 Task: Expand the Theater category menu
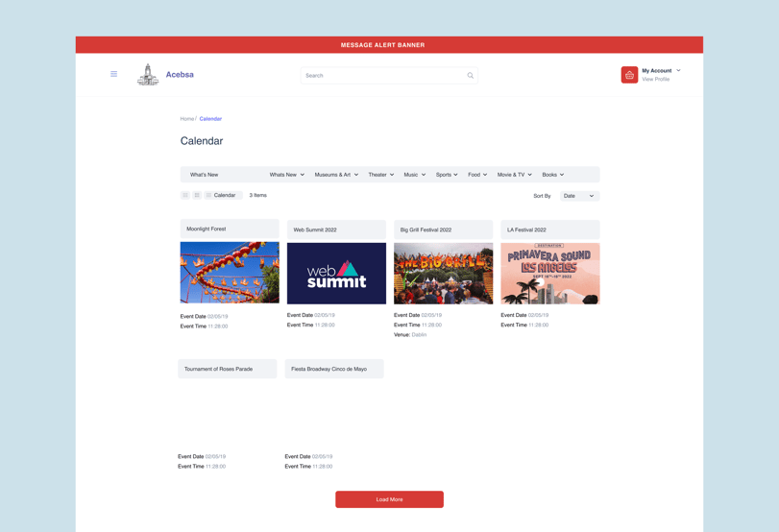(x=380, y=175)
